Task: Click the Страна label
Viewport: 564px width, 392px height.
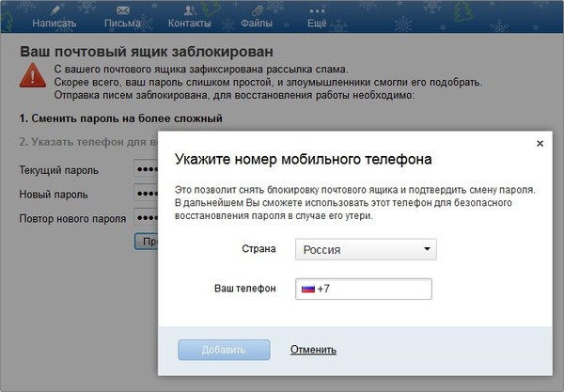Action: click(x=258, y=249)
